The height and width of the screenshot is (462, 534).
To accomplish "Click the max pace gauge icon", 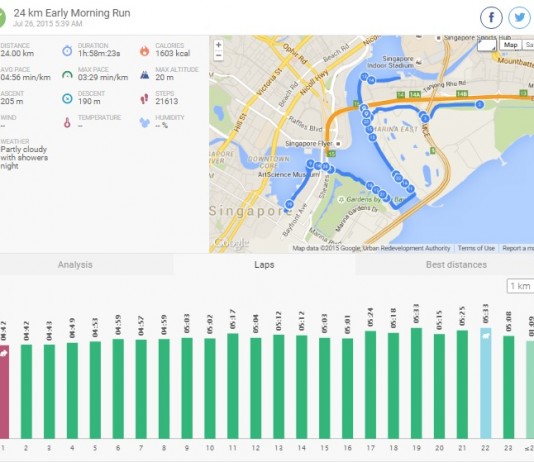I will click(x=67, y=75).
